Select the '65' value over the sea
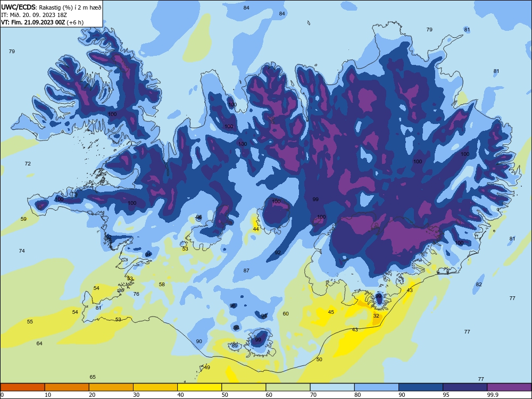532x399 pixels. [93, 377]
